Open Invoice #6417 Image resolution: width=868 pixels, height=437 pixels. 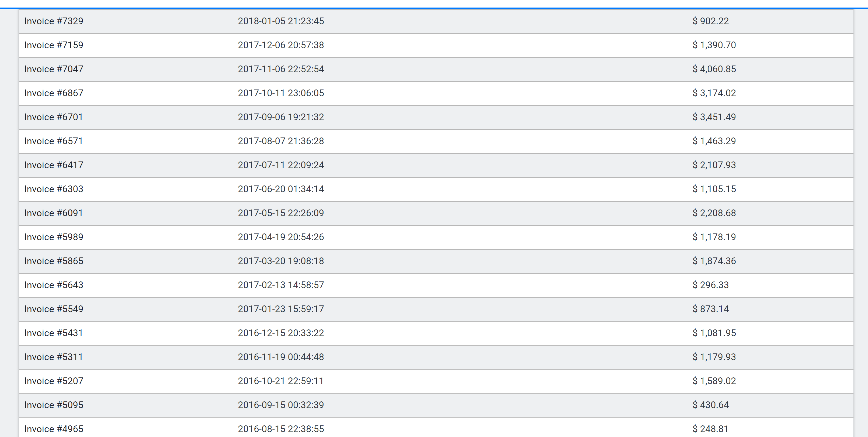pos(54,165)
